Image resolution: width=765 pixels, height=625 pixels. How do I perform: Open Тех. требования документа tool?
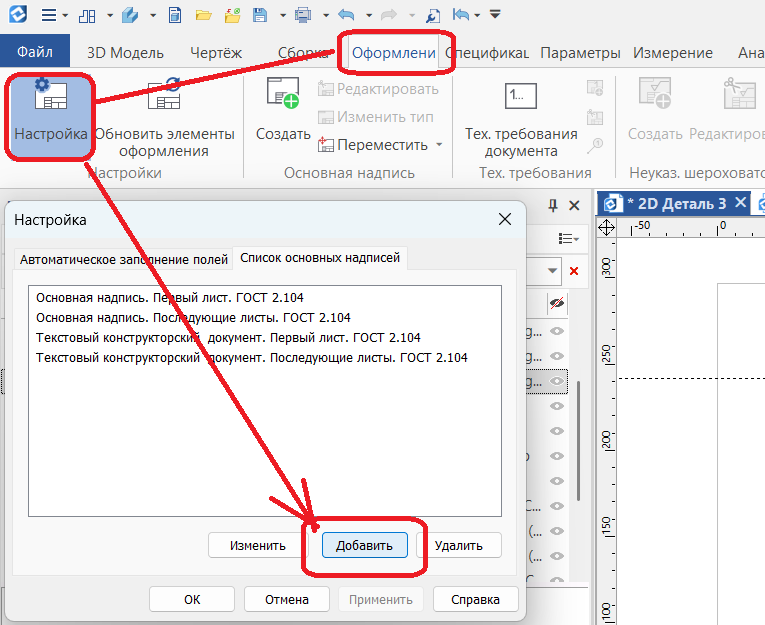[521, 97]
